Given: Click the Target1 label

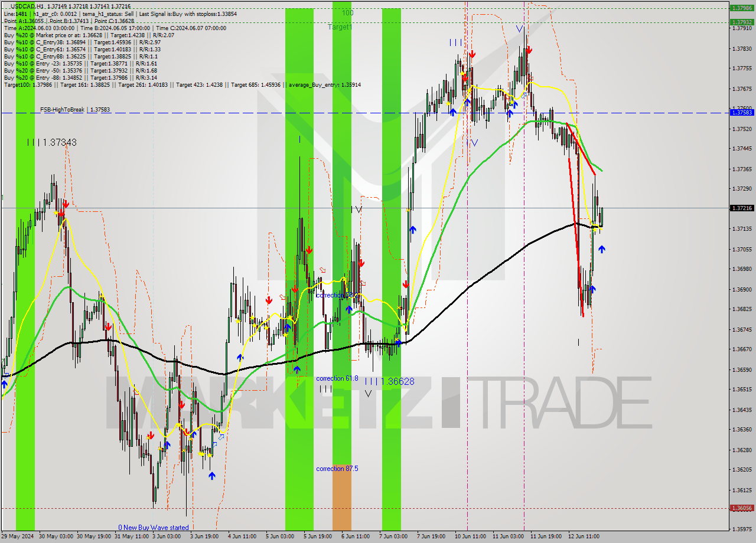Looking at the screenshot, I should 340,27.
